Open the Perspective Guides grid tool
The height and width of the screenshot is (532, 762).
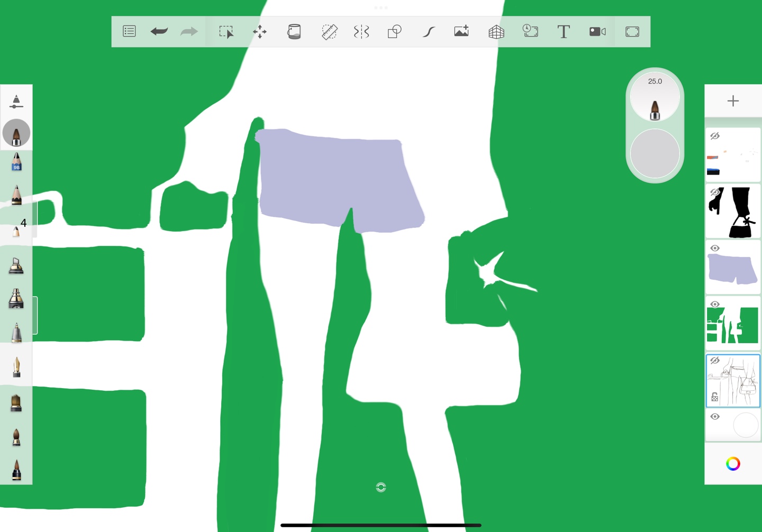tap(496, 32)
